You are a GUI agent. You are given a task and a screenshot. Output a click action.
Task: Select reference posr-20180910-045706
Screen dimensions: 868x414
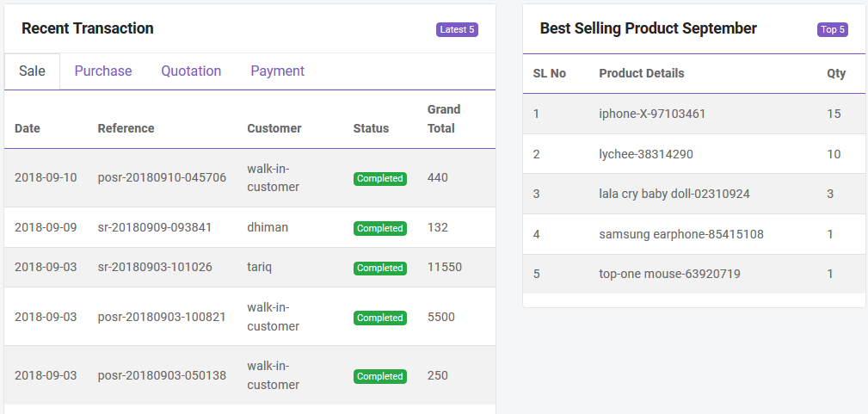coord(162,178)
